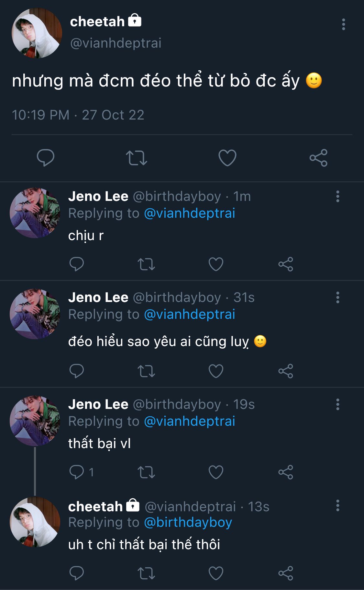This screenshot has width=364, height=590.
Task: Reply to cheetah's main tweet
Action: click(x=45, y=158)
